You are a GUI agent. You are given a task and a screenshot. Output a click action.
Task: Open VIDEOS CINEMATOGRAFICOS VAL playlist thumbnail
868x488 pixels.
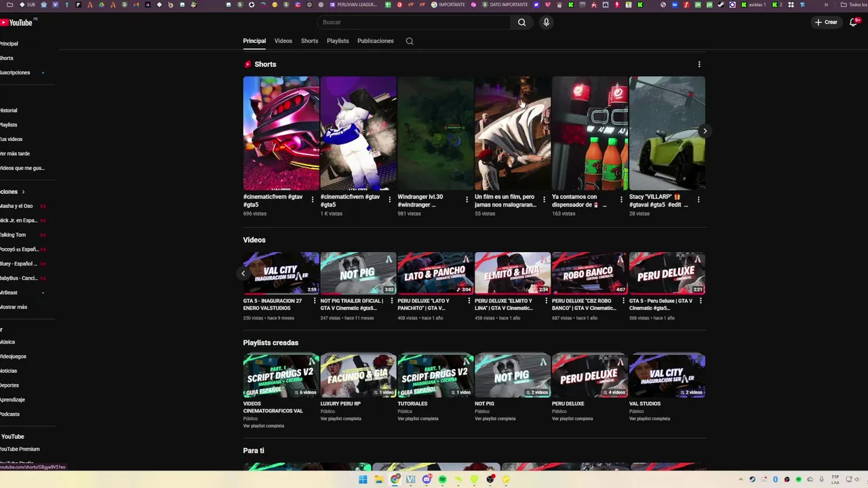[x=281, y=375]
